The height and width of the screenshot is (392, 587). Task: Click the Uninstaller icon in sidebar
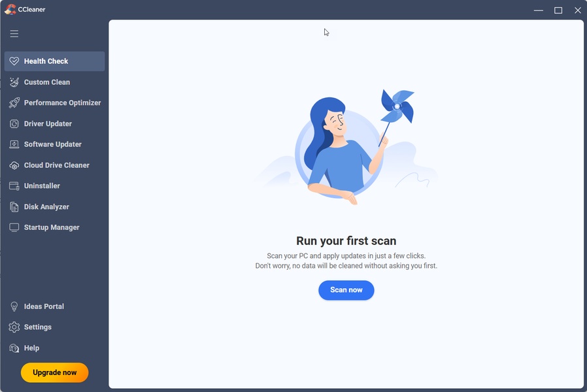[14, 186]
